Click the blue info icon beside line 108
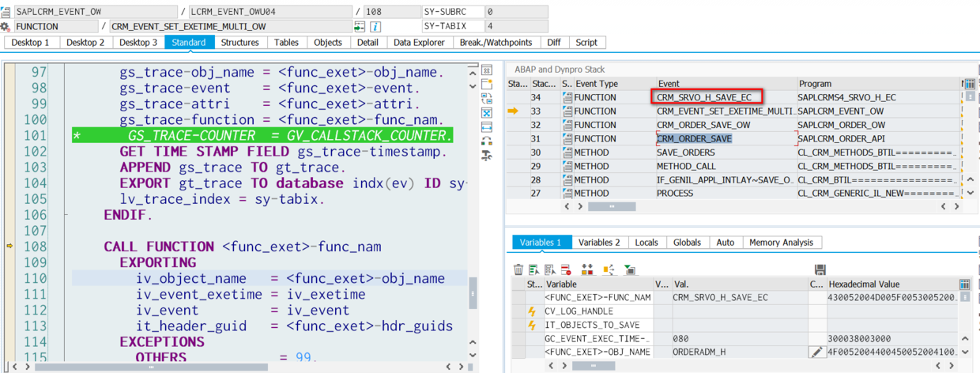This screenshot has width=980, height=373. pos(376,26)
